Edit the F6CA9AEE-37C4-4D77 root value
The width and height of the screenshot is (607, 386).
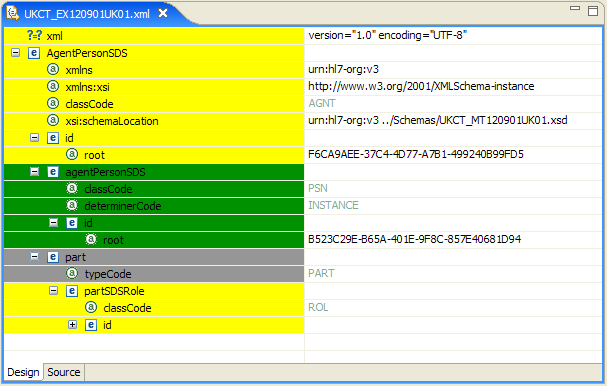pyautogui.click(x=416, y=154)
